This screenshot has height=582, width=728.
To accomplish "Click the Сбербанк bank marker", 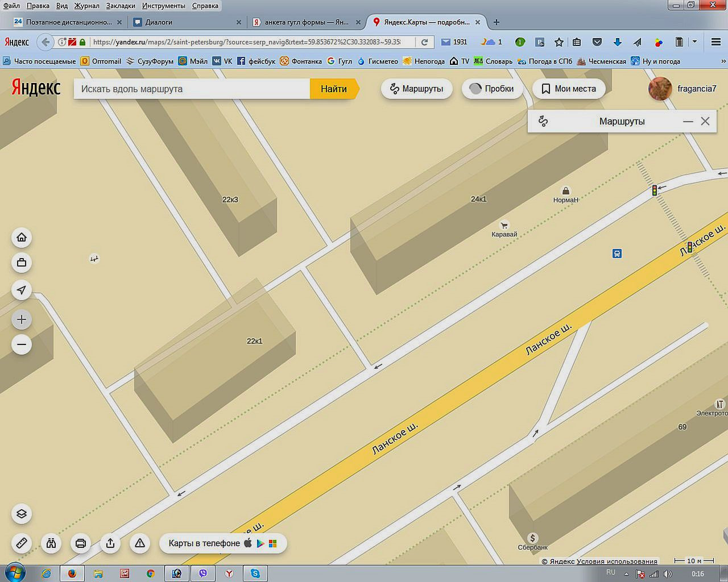I will [x=533, y=538].
